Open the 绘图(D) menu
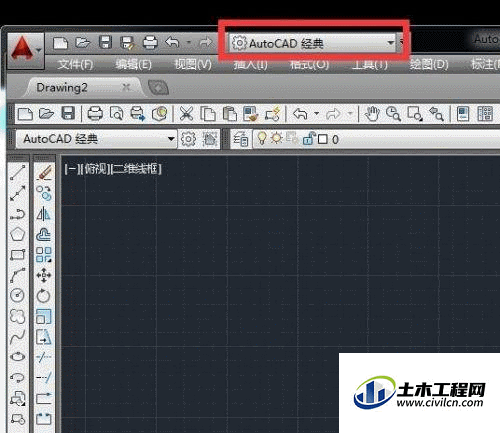500x433 pixels. [429, 64]
